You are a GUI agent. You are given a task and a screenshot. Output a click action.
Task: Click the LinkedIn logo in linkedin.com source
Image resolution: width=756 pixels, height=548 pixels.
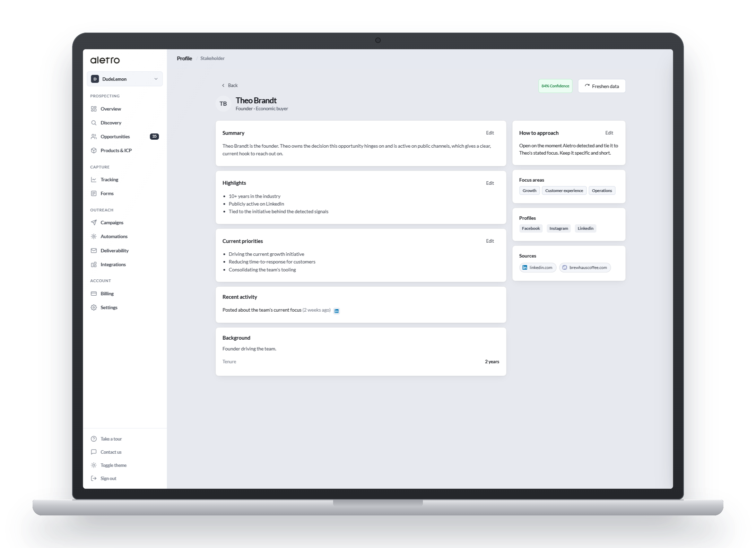(x=525, y=268)
